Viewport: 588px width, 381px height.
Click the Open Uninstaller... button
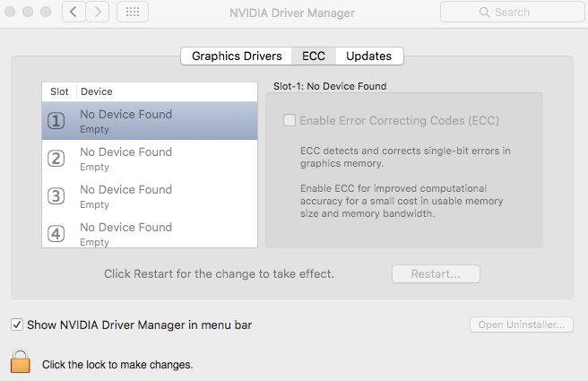[522, 325]
